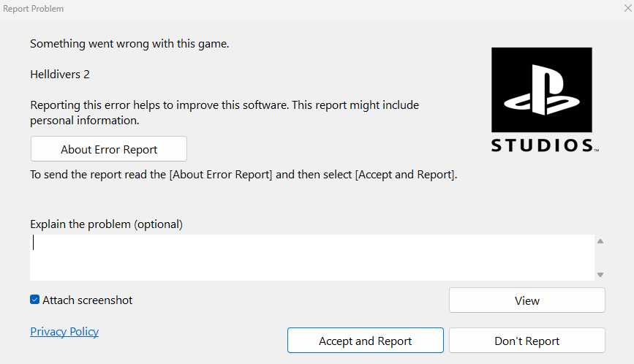This screenshot has width=634, height=364.
Task: Open the Privacy Policy link
Action: coord(64,331)
